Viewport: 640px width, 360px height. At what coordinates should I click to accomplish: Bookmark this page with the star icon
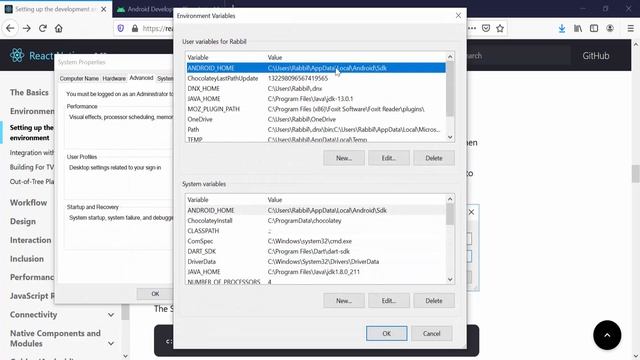click(500, 28)
